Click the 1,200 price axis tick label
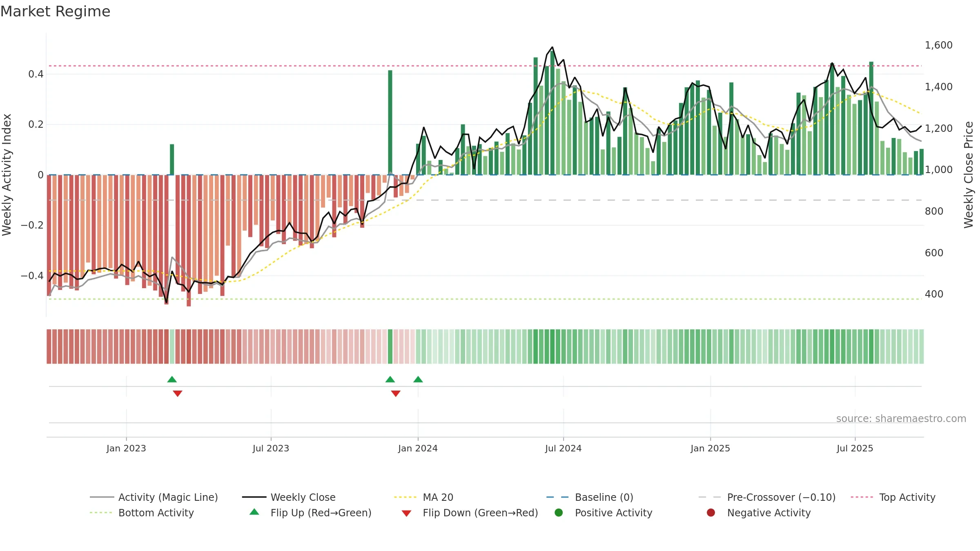The width and height of the screenshot is (980, 551). point(939,129)
